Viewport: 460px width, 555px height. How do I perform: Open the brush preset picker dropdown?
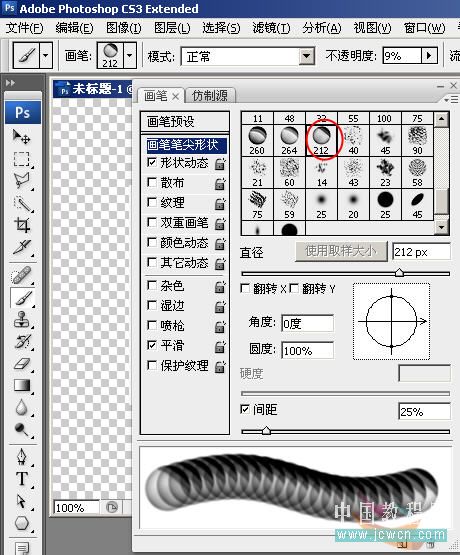pyautogui.click(x=130, y=55)
